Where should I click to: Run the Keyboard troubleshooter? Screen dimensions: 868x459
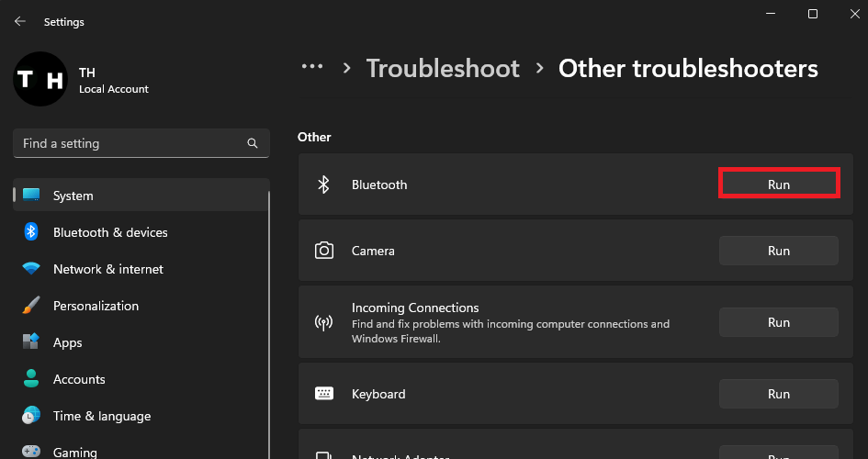[778, 394]
